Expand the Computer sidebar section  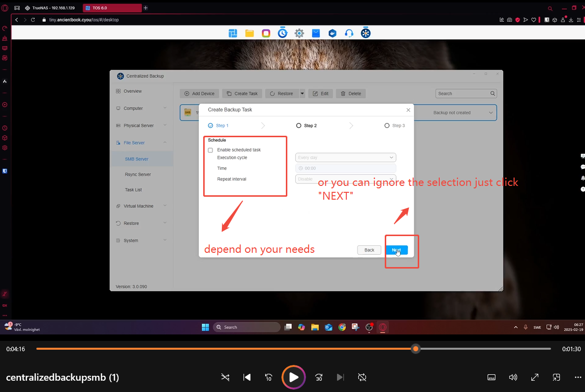[x=165, y=108]
